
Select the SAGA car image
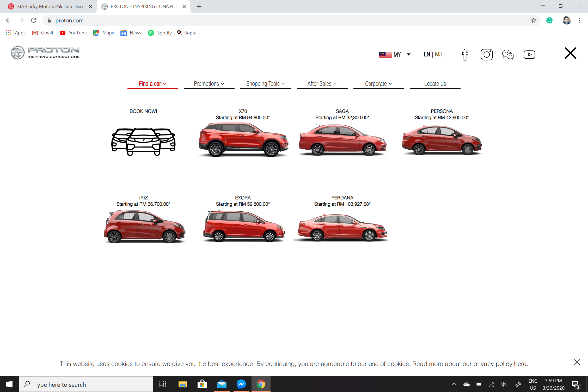pyautogui.click(x=342, y=140)
